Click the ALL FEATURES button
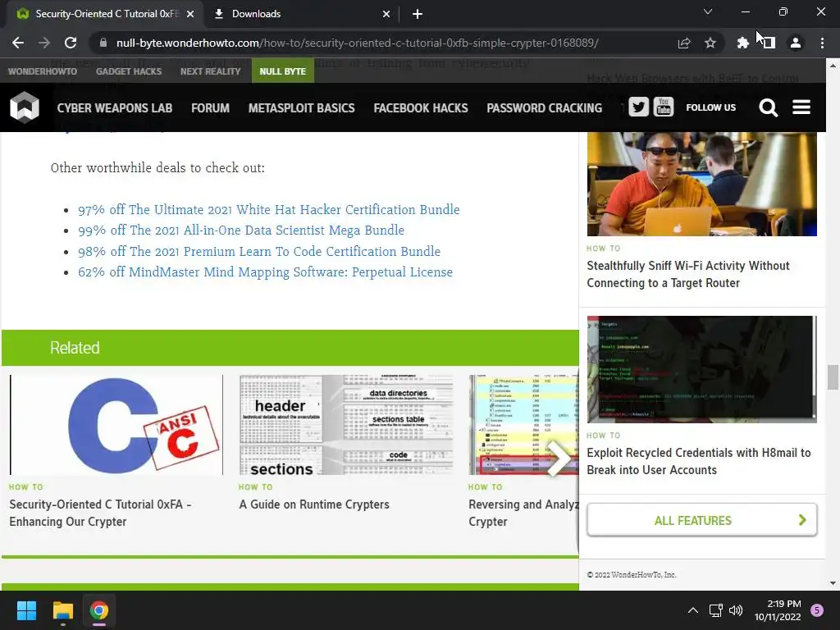This screenshot has height=630, width=840. point(702,519)
